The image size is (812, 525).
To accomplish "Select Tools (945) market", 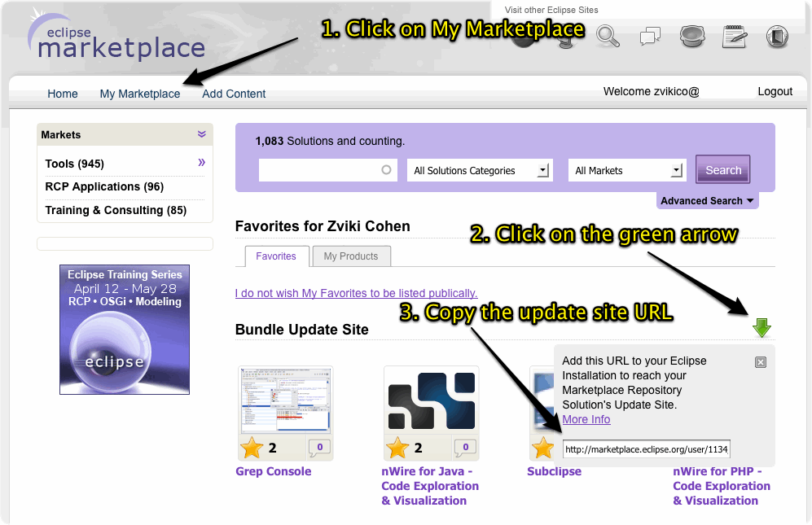I will 75,164.
